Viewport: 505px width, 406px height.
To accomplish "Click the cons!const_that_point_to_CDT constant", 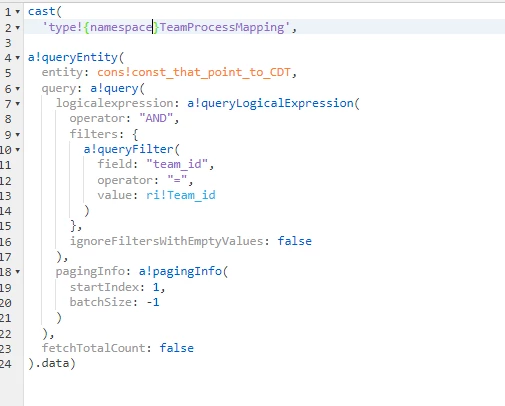I will tap(194, 72).
